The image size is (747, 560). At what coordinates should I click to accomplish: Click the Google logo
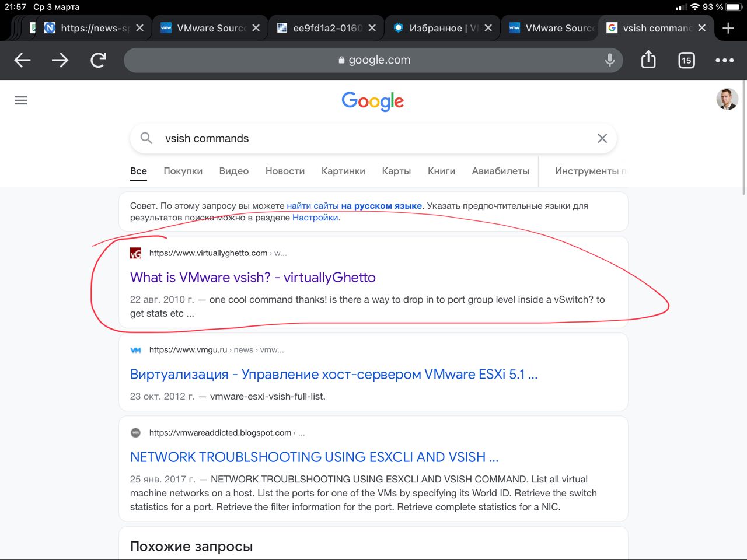(373, 101)
